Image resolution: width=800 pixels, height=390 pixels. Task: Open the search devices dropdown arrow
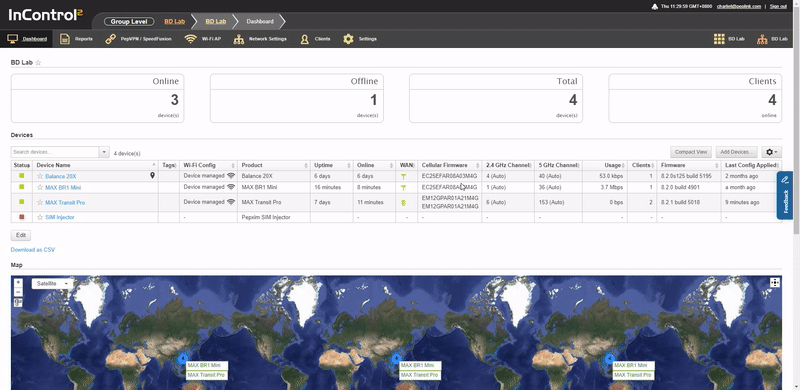point(104,152)
